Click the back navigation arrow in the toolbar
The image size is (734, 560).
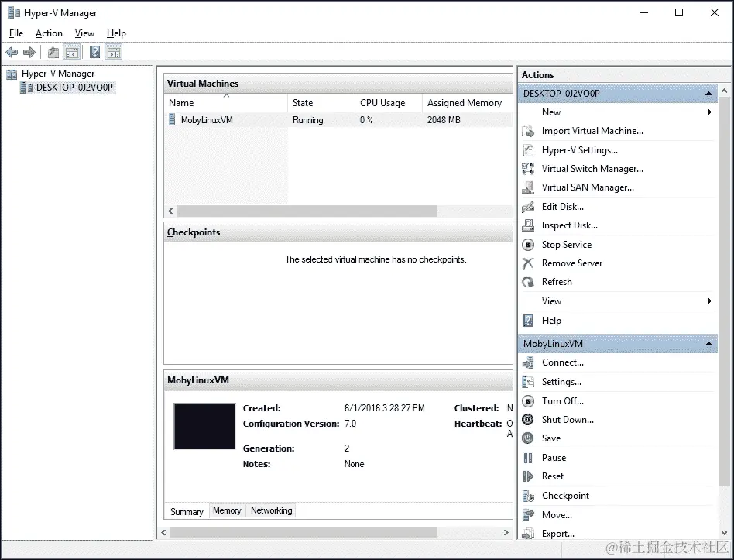pos(11,52)
